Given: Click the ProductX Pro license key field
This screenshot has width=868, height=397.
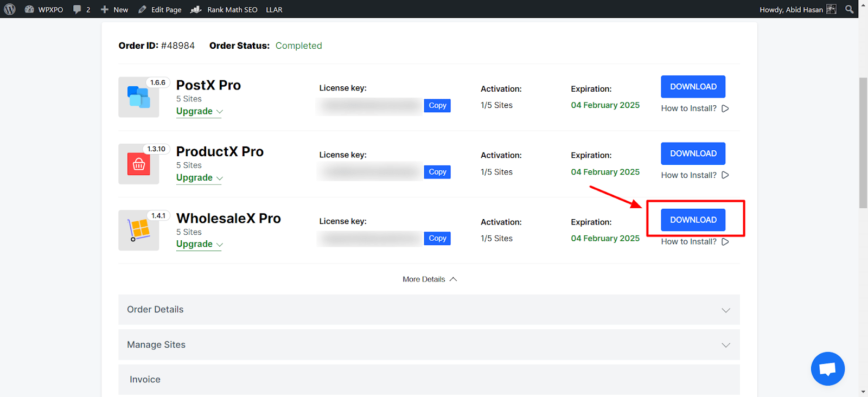Looking at the screenshot, I should tap(371, 172).
